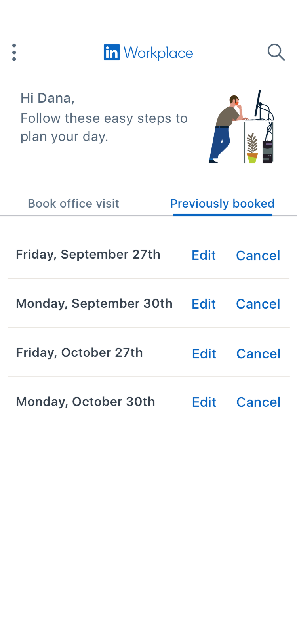Tap the man at desk illustration
The width and height of the screenshot is (297, 644).
point(241,127)
